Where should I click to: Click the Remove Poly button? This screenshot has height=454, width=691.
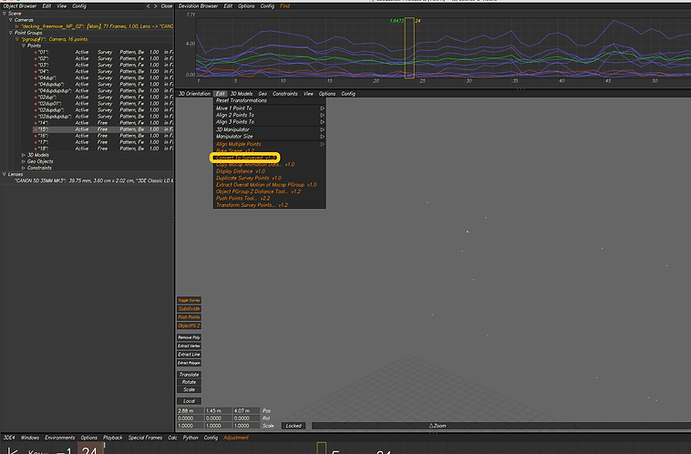click(189, 338)
